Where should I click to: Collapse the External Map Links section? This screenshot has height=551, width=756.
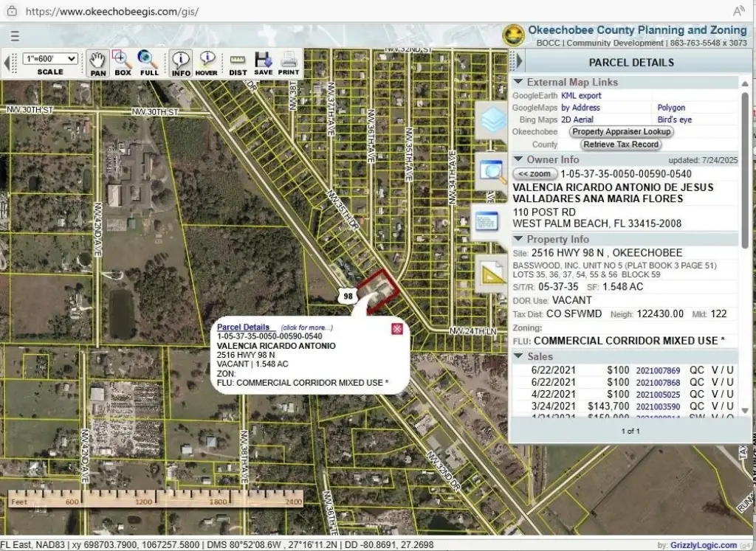click(519, 82)
